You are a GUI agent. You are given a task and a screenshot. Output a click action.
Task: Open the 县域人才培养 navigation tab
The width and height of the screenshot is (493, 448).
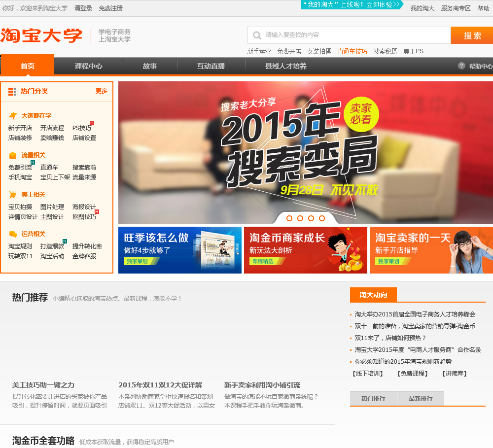286,66
